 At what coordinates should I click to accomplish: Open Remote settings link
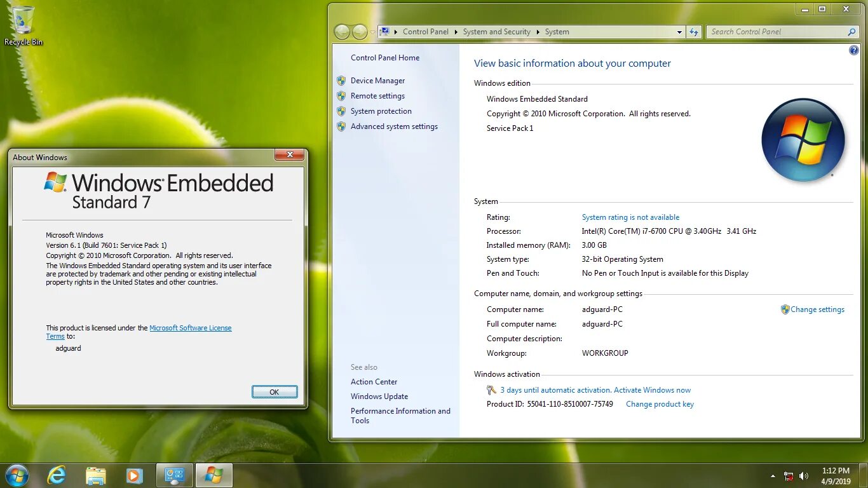pos(377,96)
